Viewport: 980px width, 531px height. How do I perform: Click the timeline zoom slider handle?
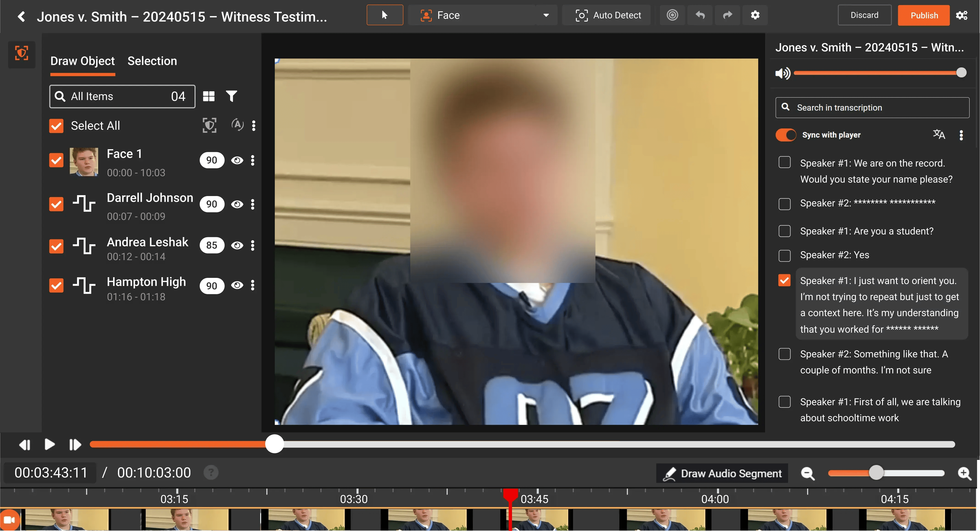coord(876,473)
